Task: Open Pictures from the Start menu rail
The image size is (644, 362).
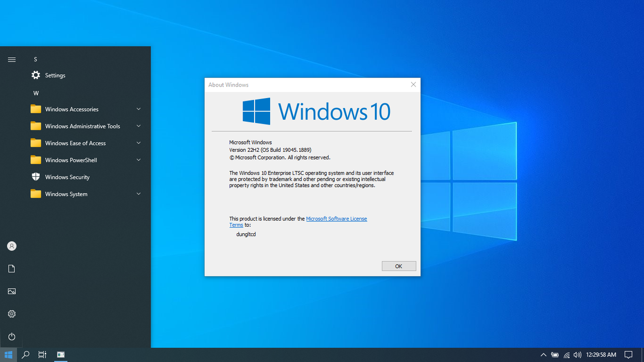Action: (x=12, y=291)
